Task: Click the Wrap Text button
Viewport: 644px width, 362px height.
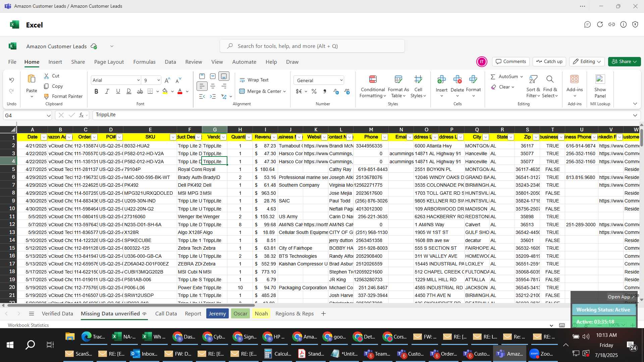Action: (254, 80)
